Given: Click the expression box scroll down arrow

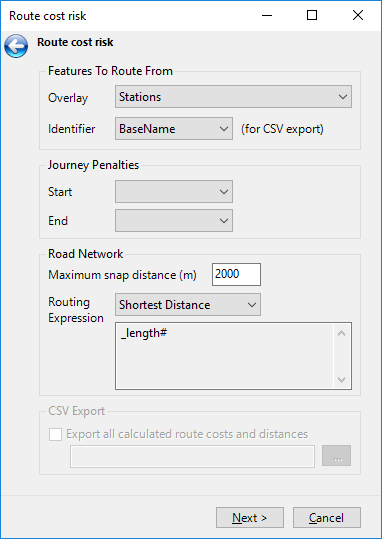Looking at the screenshot, I should click(x=342, y=380).
